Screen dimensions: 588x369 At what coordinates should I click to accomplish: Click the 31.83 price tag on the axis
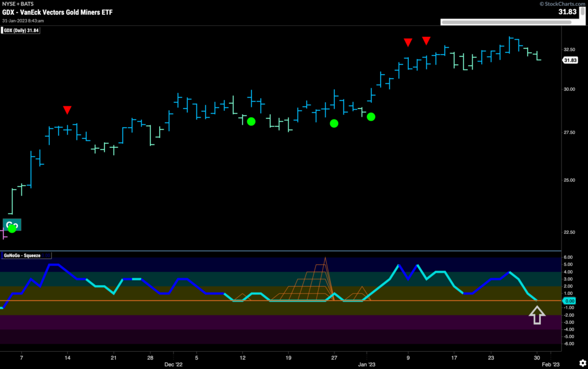click(x=570, y=60)
